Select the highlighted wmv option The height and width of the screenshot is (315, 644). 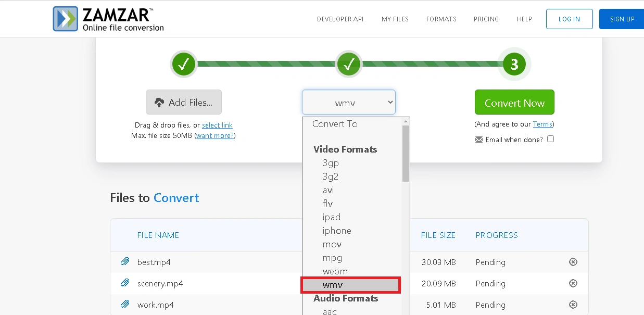click(351, 285)
